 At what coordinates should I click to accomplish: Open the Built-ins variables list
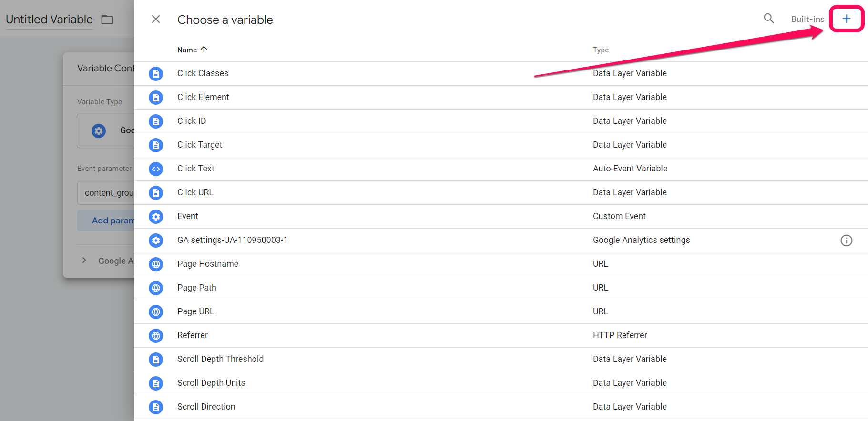tap(807, 19)
